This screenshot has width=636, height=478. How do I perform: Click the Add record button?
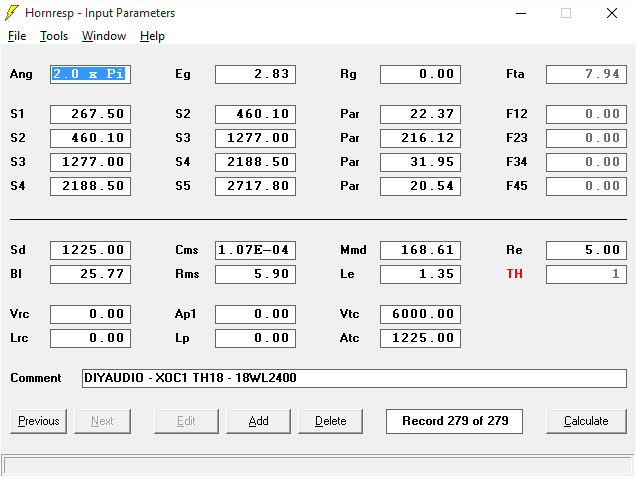[258, 421]
